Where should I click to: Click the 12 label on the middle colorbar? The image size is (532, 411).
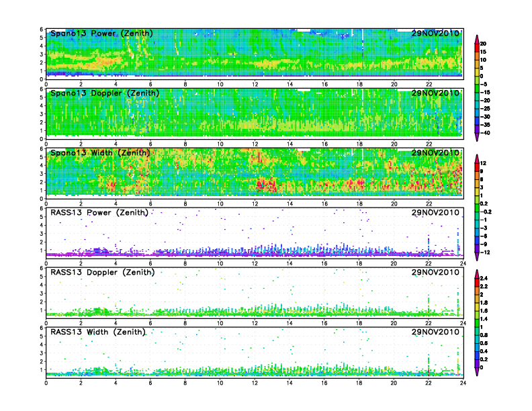pos(483,163)
